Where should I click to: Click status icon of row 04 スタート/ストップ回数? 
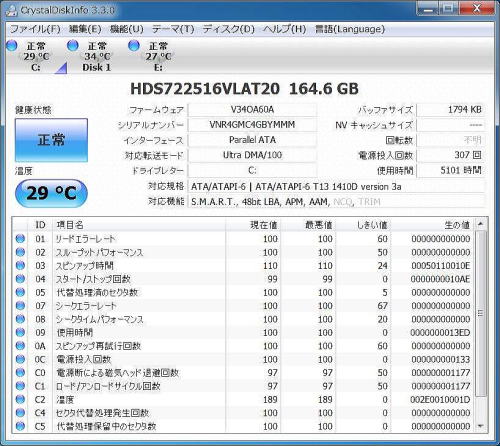pyautogui.click(x=20, y=279)
